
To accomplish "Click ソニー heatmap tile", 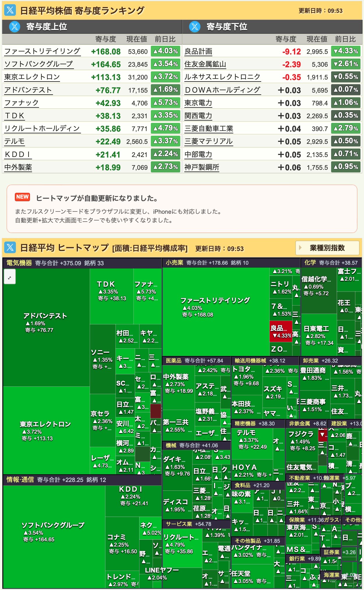I will click(x=103, y=359).
